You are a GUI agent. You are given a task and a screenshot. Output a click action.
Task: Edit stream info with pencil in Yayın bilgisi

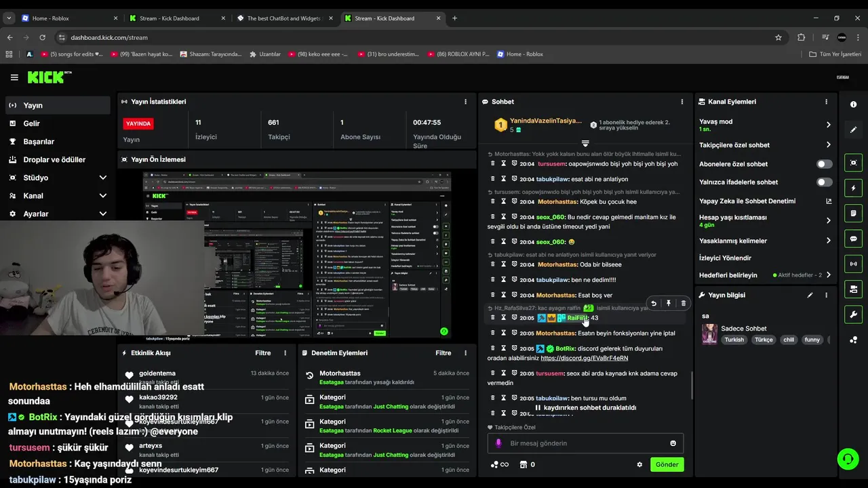(810, 296)
